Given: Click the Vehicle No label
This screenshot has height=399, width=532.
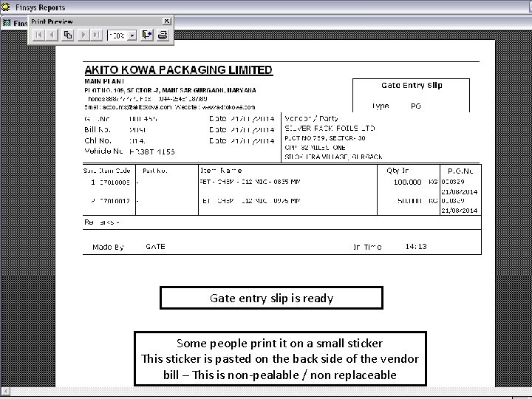Looking at the screenshot, I should tap(103, 151).
